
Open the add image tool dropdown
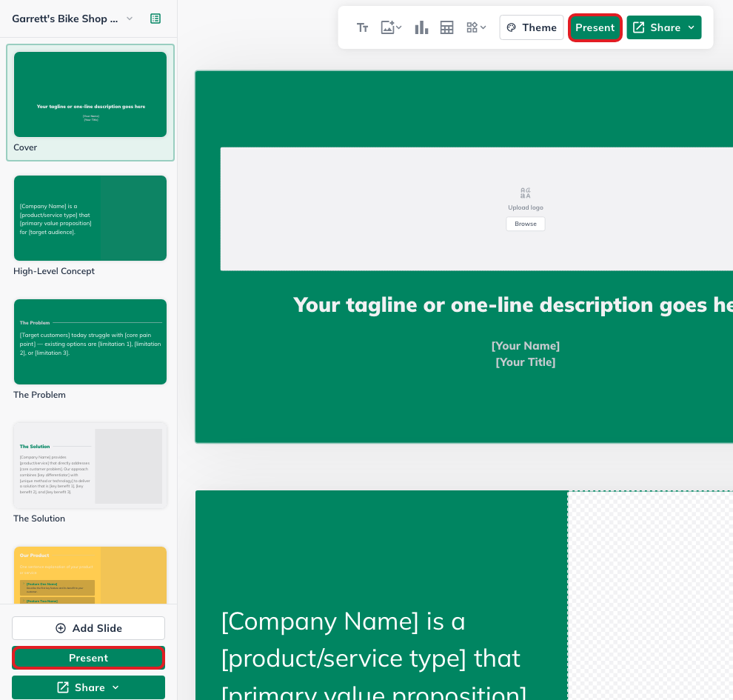[391, 27]
